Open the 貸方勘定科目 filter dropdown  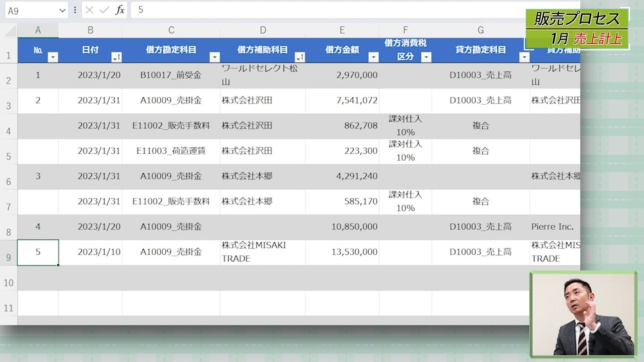524,57
